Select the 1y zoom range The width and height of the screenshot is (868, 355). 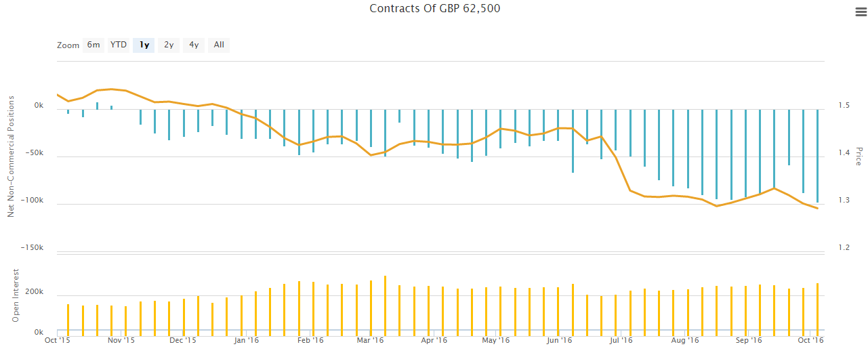point(144,45)
